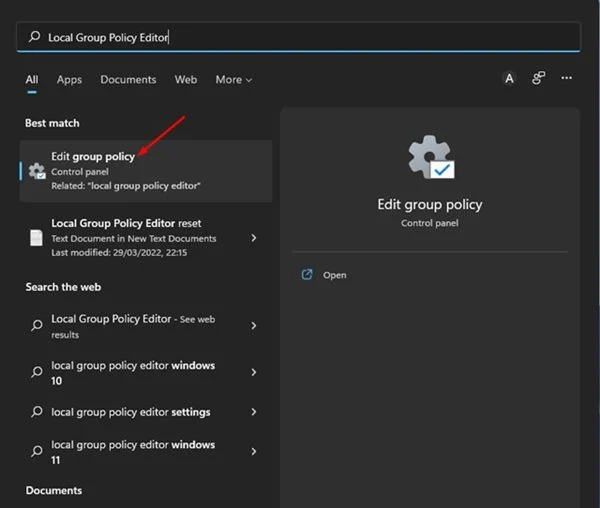This screenshot has height=508, width=600.
Task: Expand chevron for 'local group policy editor windows 10'
Action: tap(254, 372)
